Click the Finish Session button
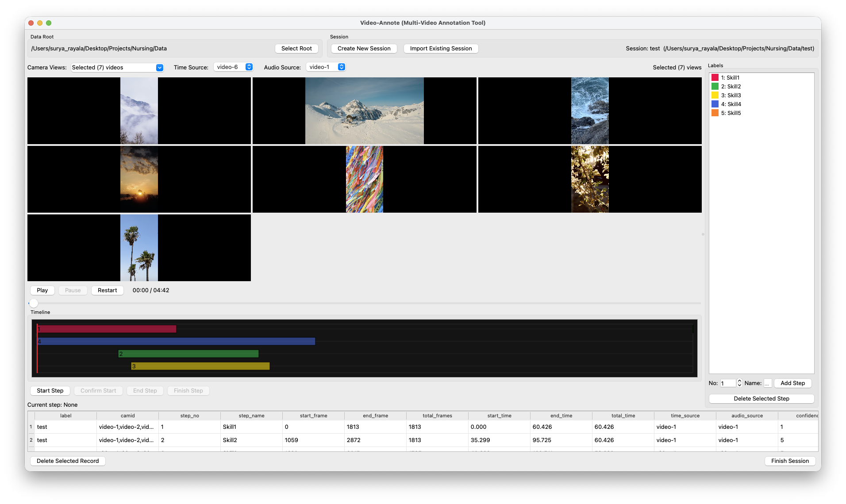This screenshot has height=504, width=846. click(x=790, y=461)
